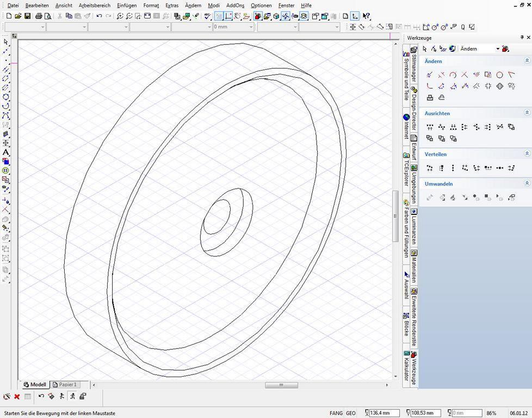Viewport: 532px width, 418px height.
Task: Collapse the Ausrichten section
Action: (527, 113)
